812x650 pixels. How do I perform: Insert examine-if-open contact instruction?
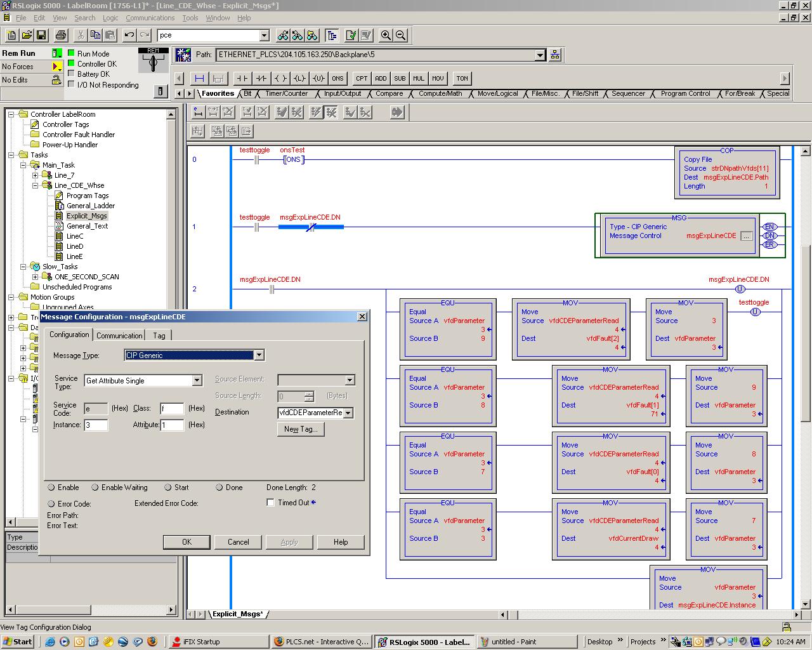tap(261, 78)
